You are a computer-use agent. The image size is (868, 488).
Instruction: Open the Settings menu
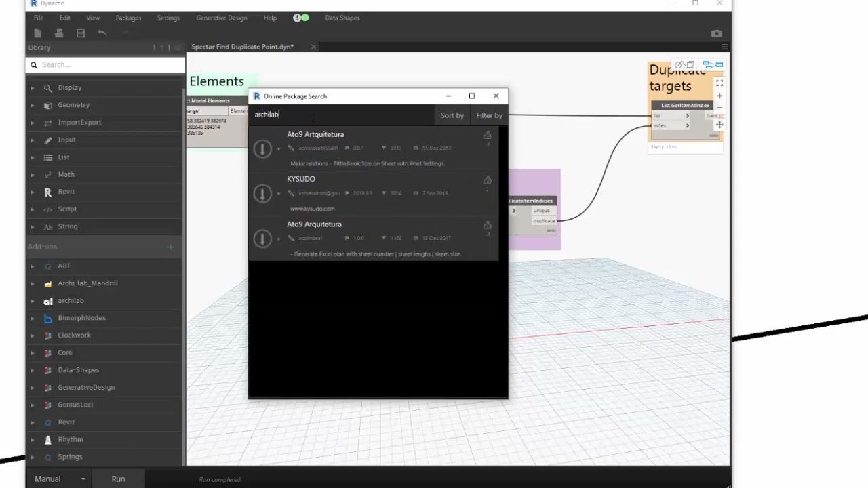168,18
